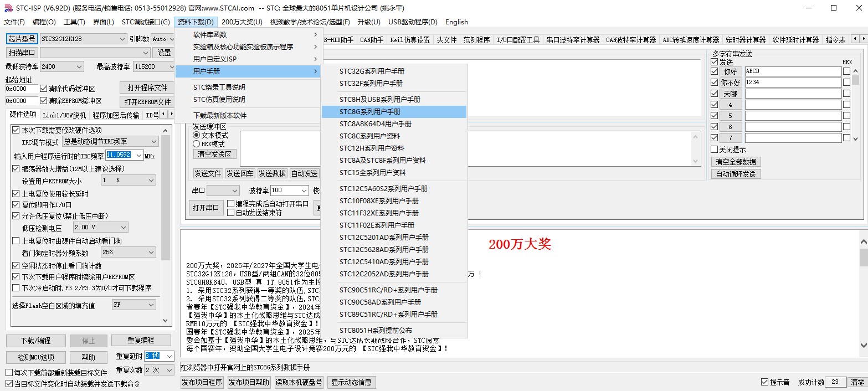Switch to the 头文件 tab
Viewport: 868px width, 391px height.
(x=446, y=40)
